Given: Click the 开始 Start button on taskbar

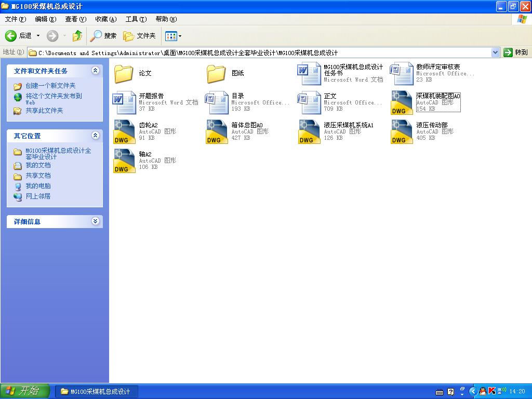Looking at the screenshot, I should pos(24,391).
